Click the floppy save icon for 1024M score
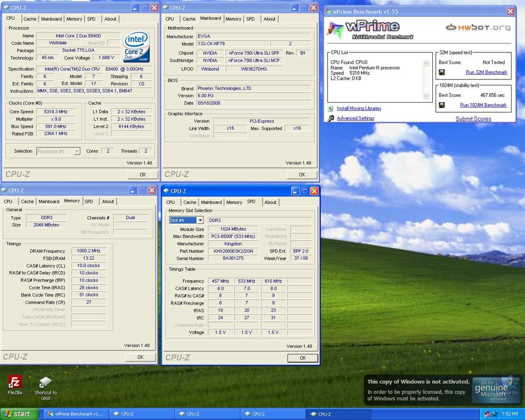Screen dimensions: 525x420 [x=442, y=105]
